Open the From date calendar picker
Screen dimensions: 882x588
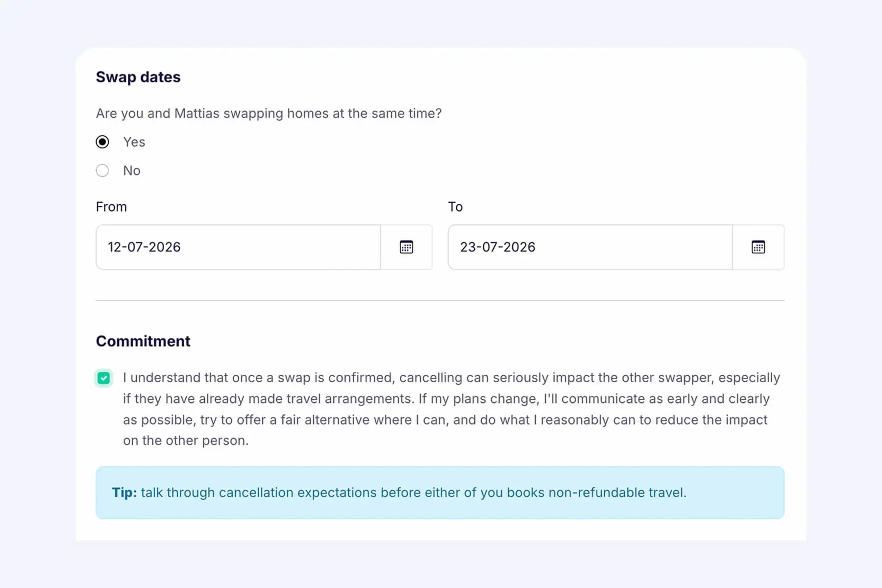[x=406, y=247]
